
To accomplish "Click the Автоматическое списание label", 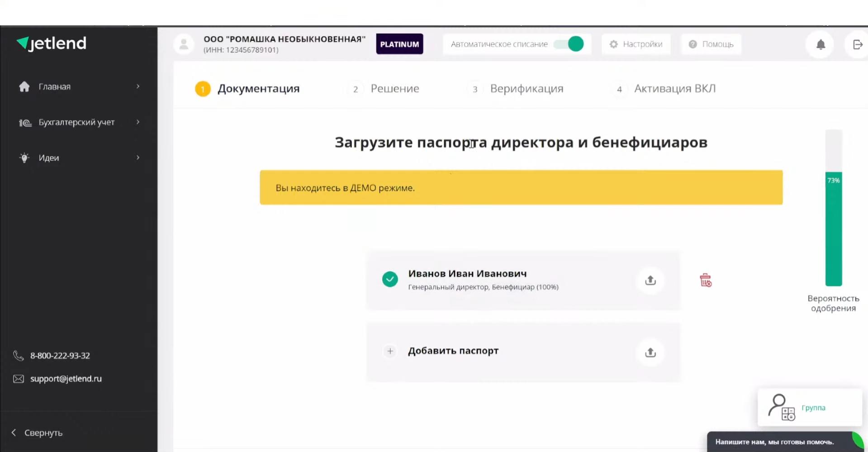I will click(499, 44).
